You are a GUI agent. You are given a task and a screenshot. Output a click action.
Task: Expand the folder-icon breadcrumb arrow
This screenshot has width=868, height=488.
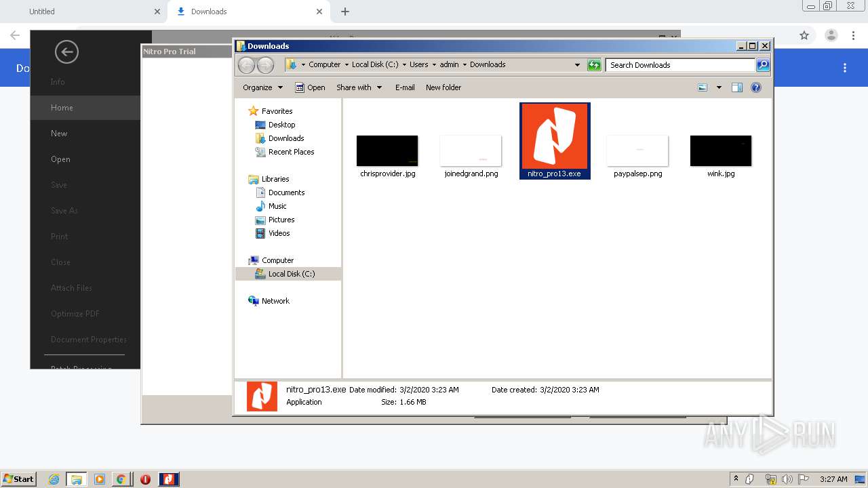[303, 65]
